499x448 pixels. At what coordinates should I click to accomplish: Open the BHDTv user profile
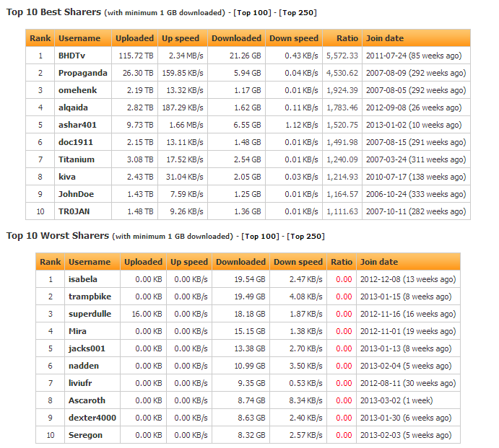pyautogui.click(x=72, y=56)
